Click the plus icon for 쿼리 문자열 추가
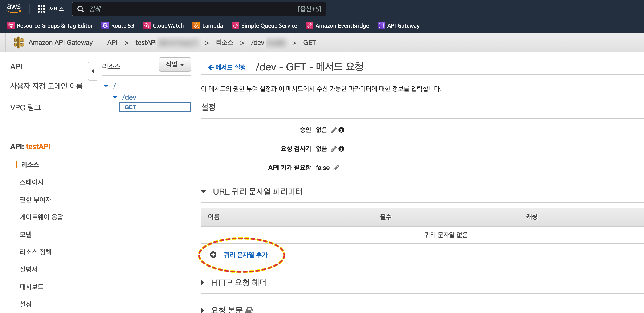The image size is (644, 313). click(x=213, y=255)
